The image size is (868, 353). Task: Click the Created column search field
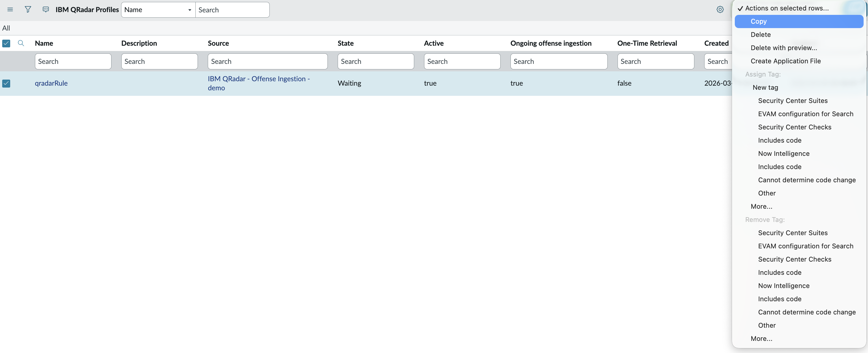[718, 61]
